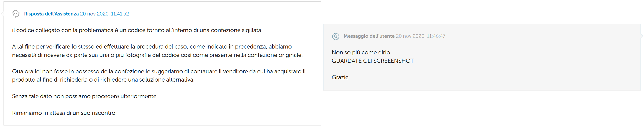The height and width of the screenshot is (128, 644).
Task: Click the Messaggio dell'utente header label
Action: (x=369, y=36)
